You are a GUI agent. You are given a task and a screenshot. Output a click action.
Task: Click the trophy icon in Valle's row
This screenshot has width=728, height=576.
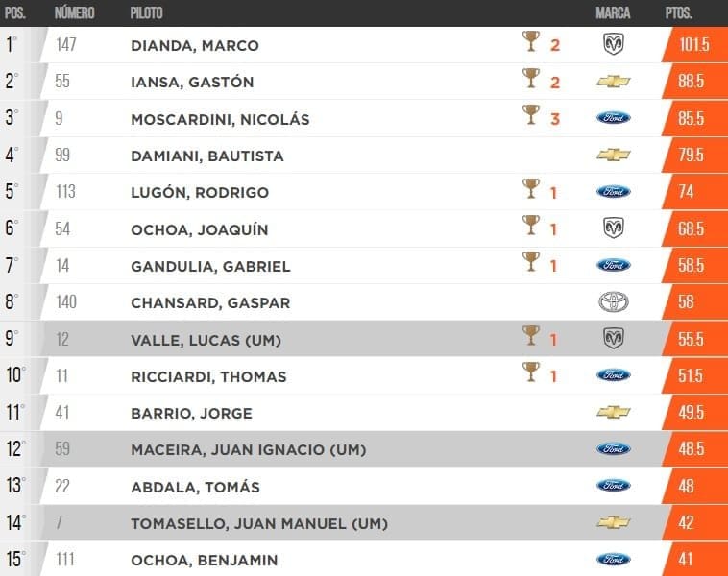pyautogui.click(x=530, y=335)
